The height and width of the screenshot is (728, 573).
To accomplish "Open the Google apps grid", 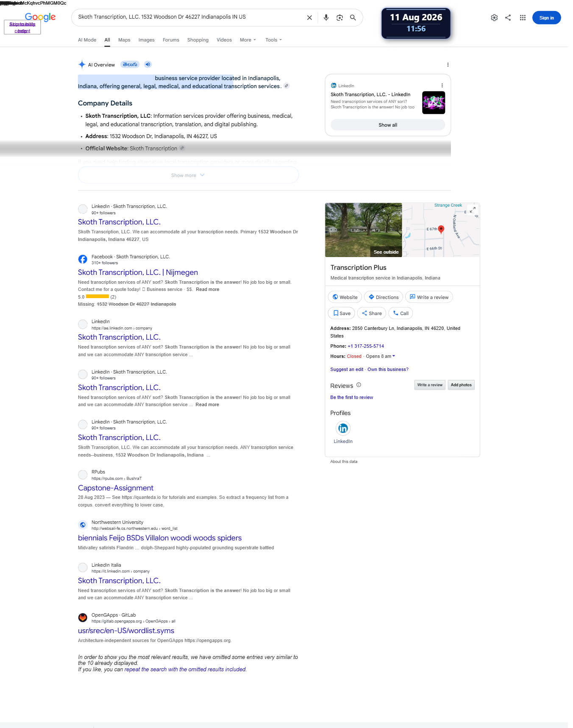I will pyautogui.click(x=523, y=18).
